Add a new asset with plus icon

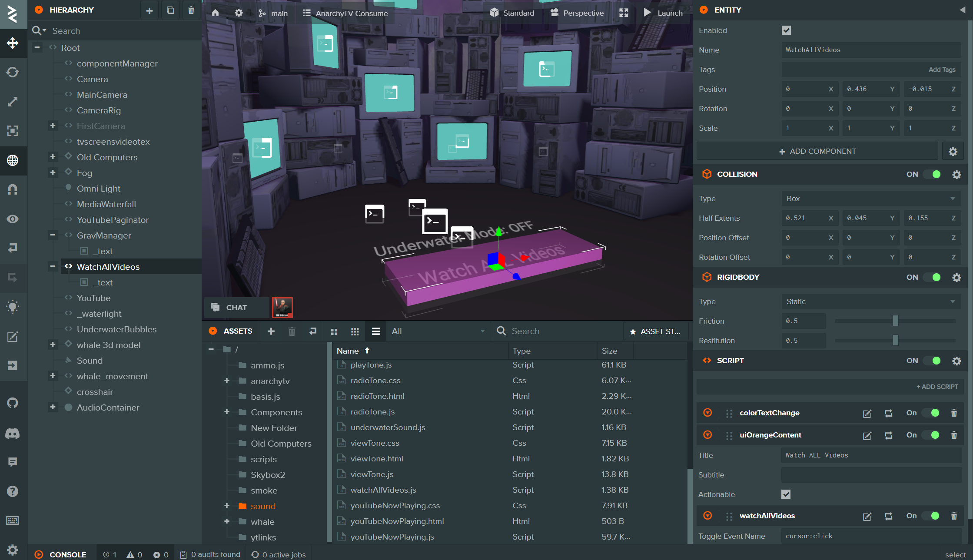[271, 331]
